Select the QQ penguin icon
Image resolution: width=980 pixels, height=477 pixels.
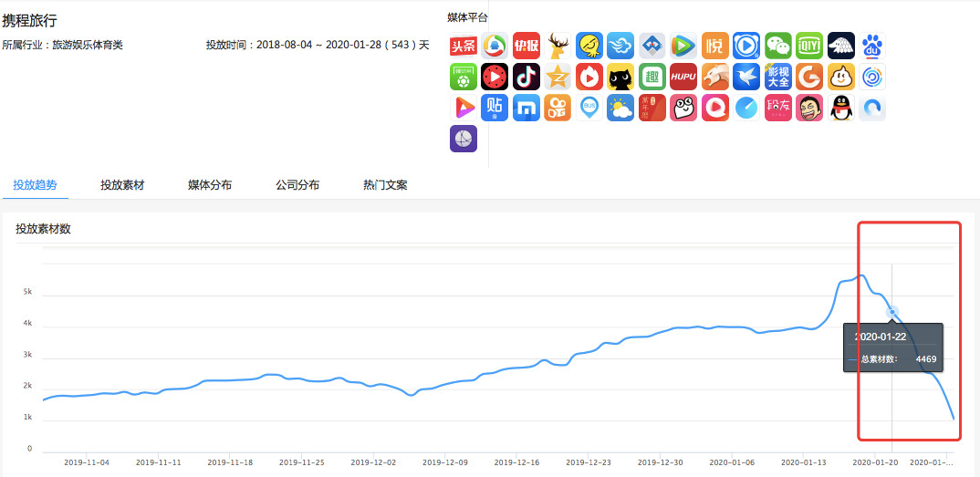tap(840, 109)
